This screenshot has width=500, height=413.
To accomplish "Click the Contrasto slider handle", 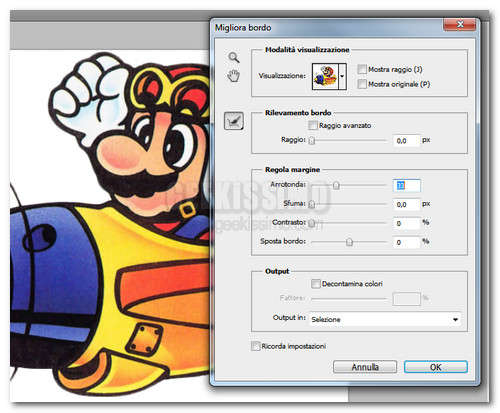I will click(312, 223).
